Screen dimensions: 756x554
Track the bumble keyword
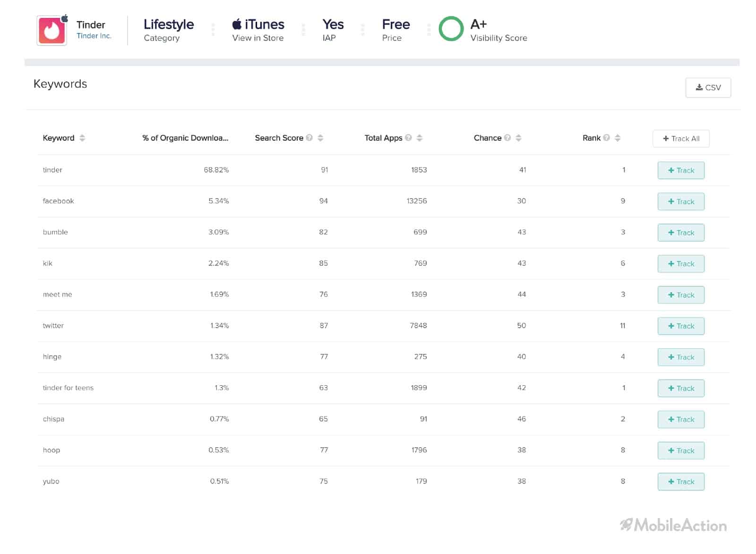[x=681, y=233]
